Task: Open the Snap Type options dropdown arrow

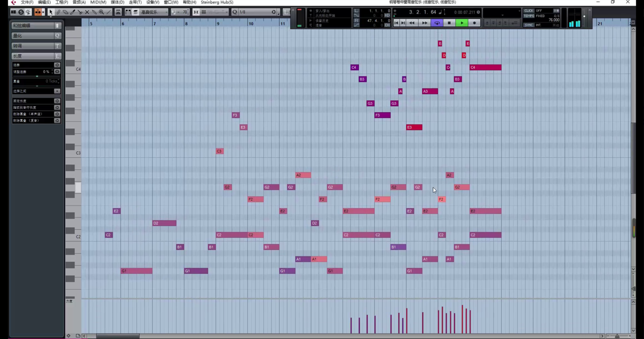Action: point(226,12)
